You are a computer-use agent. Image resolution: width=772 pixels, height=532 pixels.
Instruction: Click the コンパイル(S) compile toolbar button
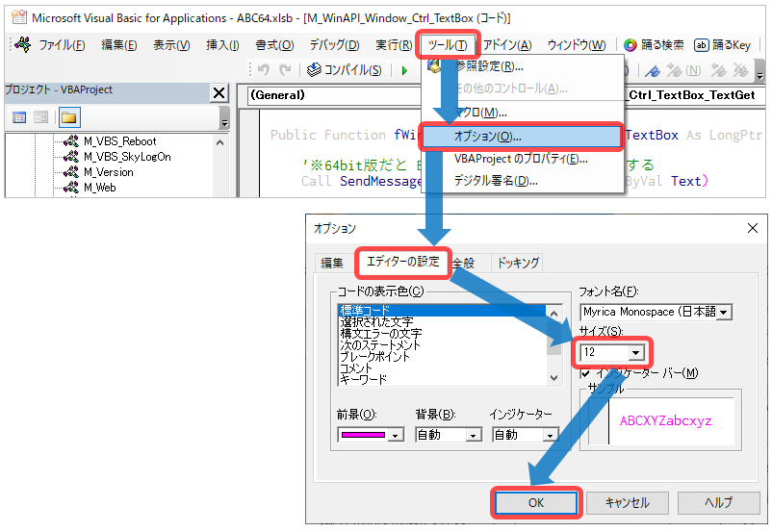click(x=345, y=70)
